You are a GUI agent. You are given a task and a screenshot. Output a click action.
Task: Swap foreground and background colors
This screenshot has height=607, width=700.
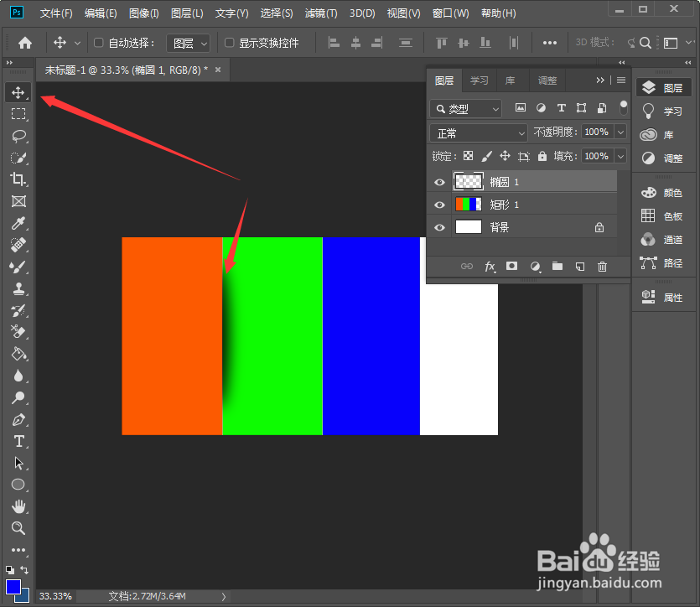tap(24, 570)
